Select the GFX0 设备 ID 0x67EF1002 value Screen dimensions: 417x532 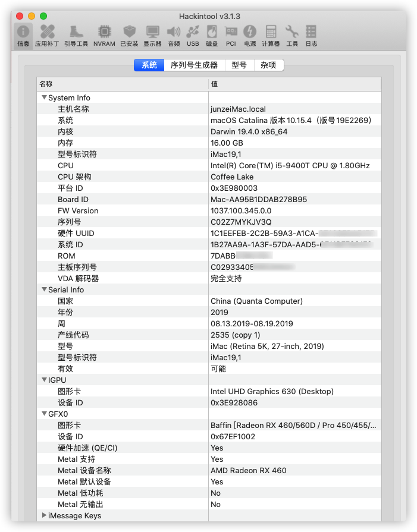coord(233,436)
